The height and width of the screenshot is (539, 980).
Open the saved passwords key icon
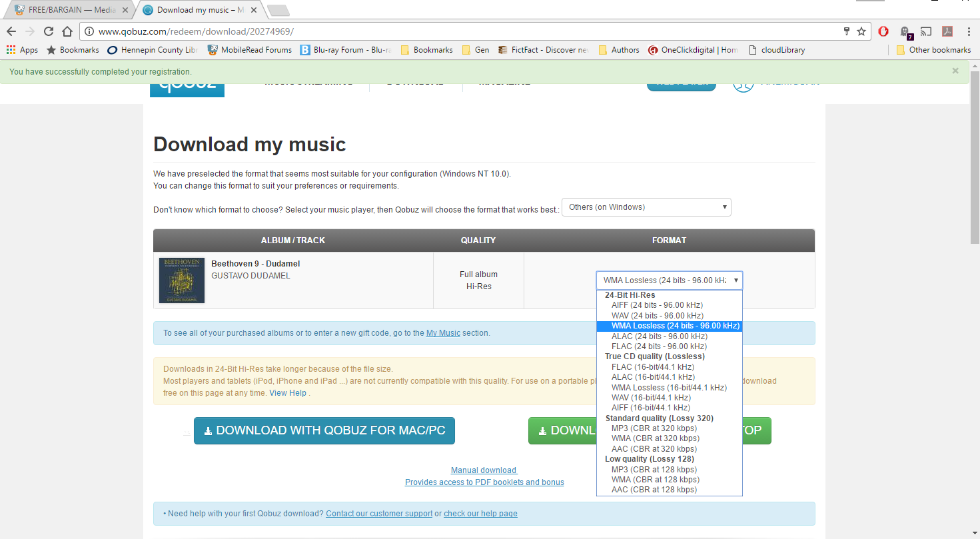click(x=847, y=31)
